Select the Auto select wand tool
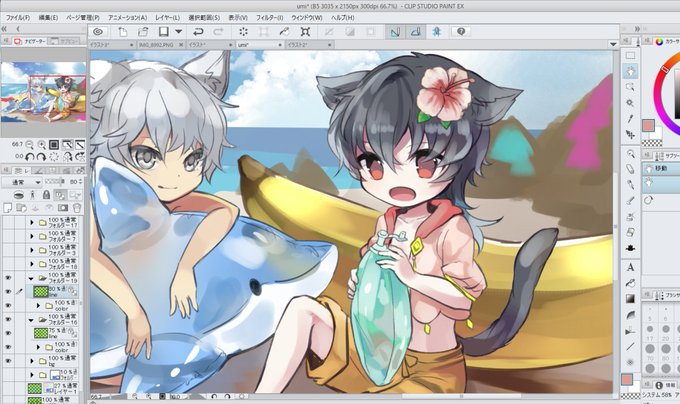Screen dimensions: 680x404 (630, 103)
